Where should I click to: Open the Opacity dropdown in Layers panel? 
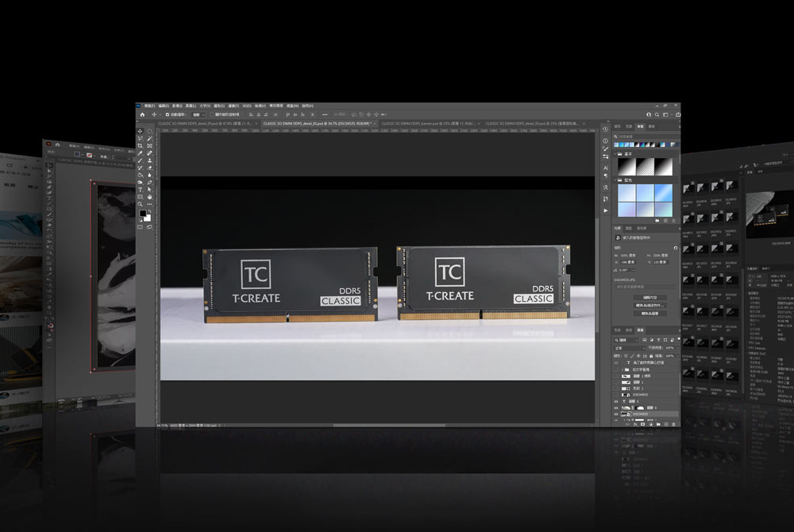[x=673, y=348]
